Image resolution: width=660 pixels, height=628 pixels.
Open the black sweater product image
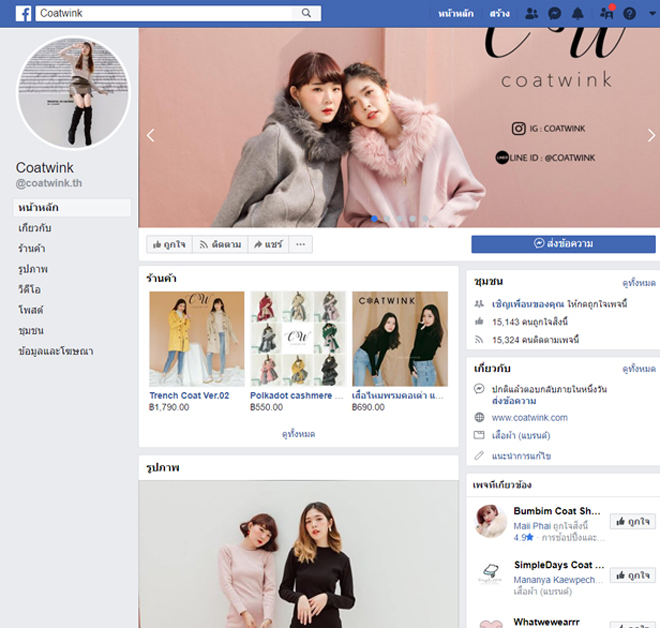[400, 339]
